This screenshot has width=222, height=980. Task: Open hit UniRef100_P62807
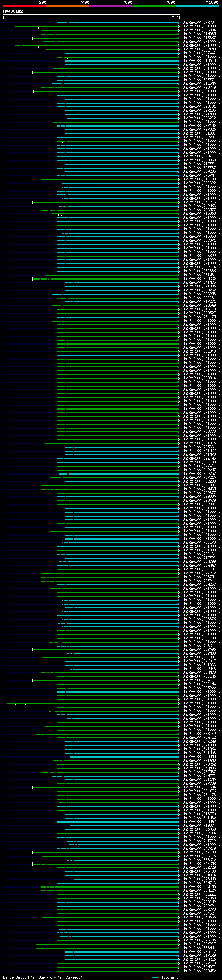pos(199,504)
